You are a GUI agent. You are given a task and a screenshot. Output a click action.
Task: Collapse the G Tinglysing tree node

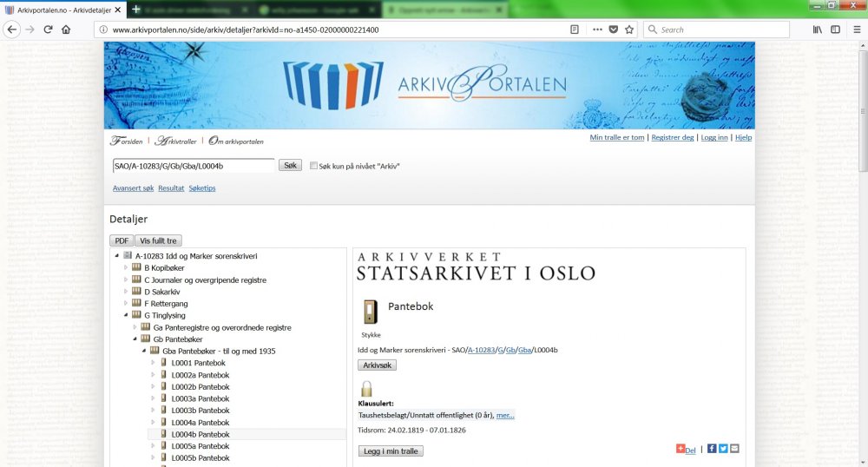126,315
